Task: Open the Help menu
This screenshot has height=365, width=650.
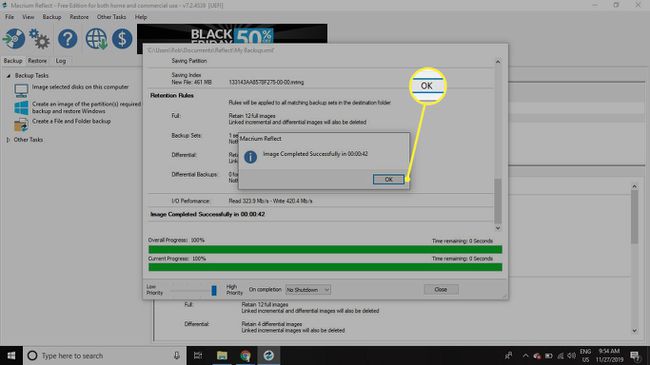Action: click(141, 17)
